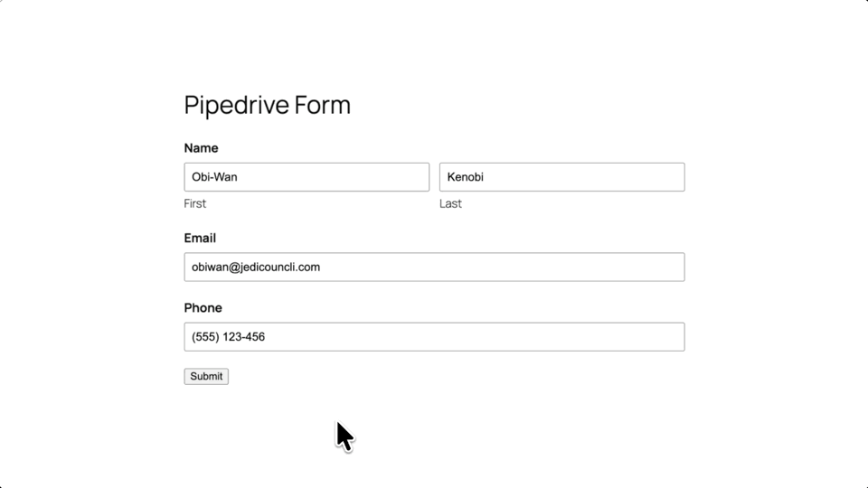Click 'jedicouncli.com' domain in Email field

click(x=280, y=267)
